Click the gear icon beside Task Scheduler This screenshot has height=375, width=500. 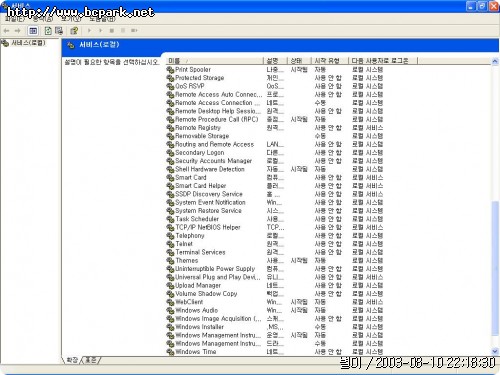tap(170, 219)
